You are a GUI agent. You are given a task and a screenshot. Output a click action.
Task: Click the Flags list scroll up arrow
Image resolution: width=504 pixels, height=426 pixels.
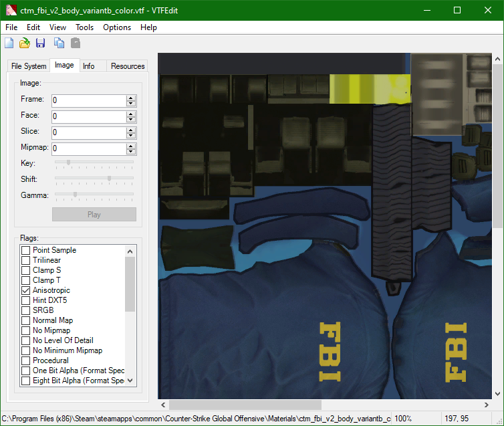[x=130, y=251]
